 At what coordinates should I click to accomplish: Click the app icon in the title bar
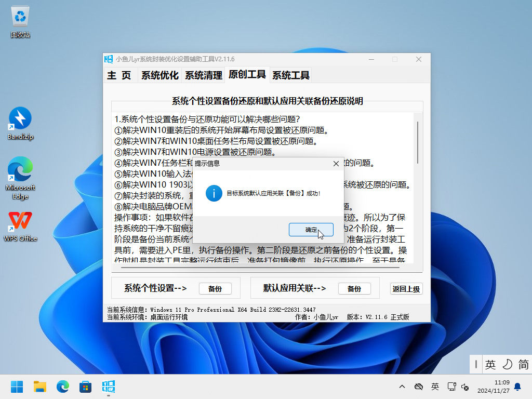109,59
